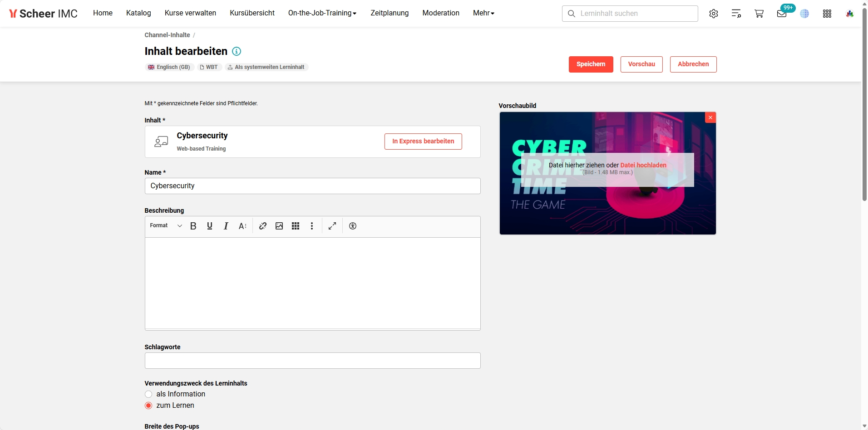
Task: Click the 'WBT' type tag
Action: coord(209,67)
